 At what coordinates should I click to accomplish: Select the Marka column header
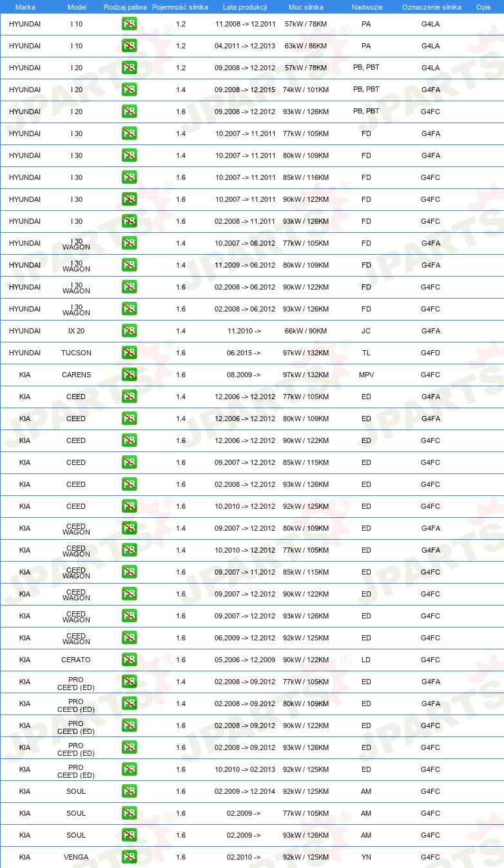[25, 7]
